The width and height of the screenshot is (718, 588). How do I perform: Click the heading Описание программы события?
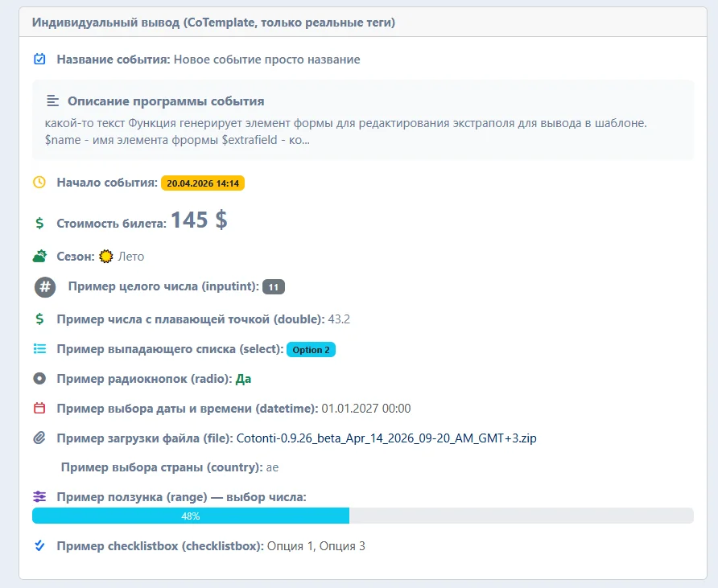click(x=166, y=101)
